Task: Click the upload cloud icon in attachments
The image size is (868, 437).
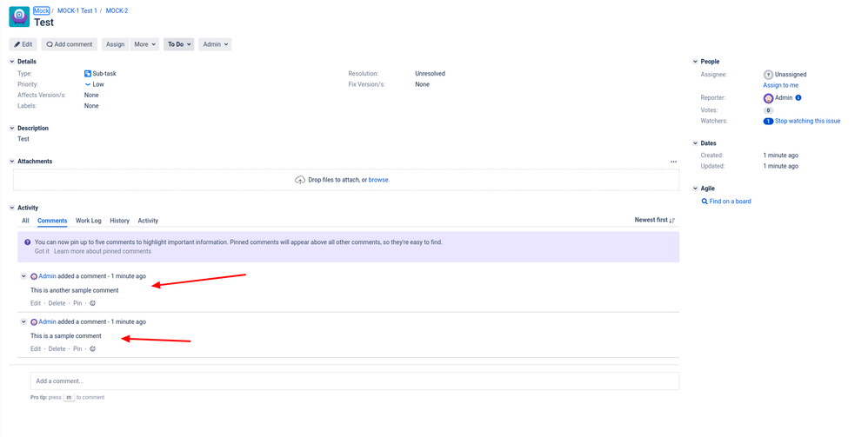Action: click(300, 180)
